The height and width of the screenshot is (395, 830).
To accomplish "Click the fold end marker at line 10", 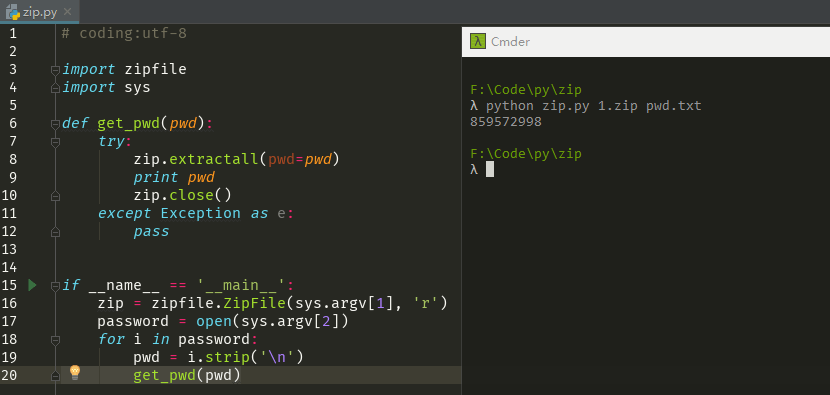I will click(55, 196).
